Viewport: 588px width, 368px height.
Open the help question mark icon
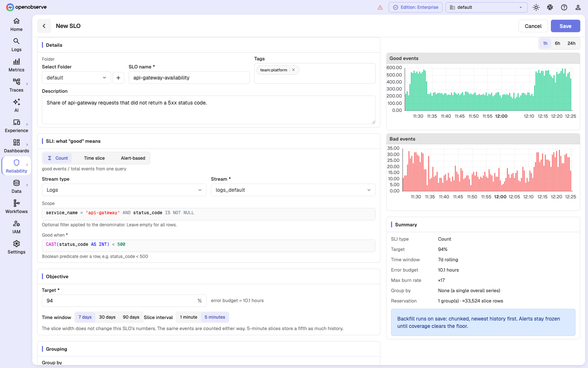pos(564,7)
